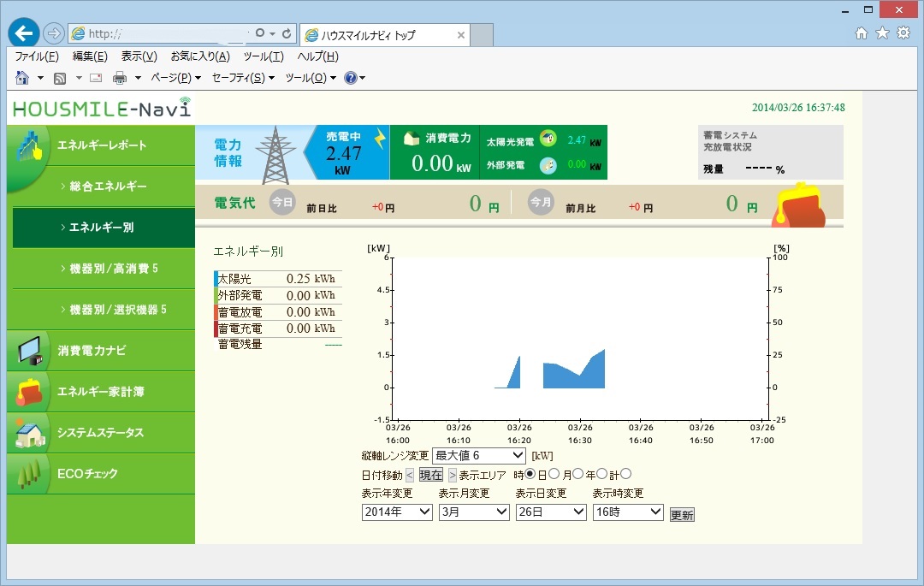This screenshot has height=586, width=924.
Task: Click the 更新 update button
Action: pyautogui.click(x=682, y=515)
